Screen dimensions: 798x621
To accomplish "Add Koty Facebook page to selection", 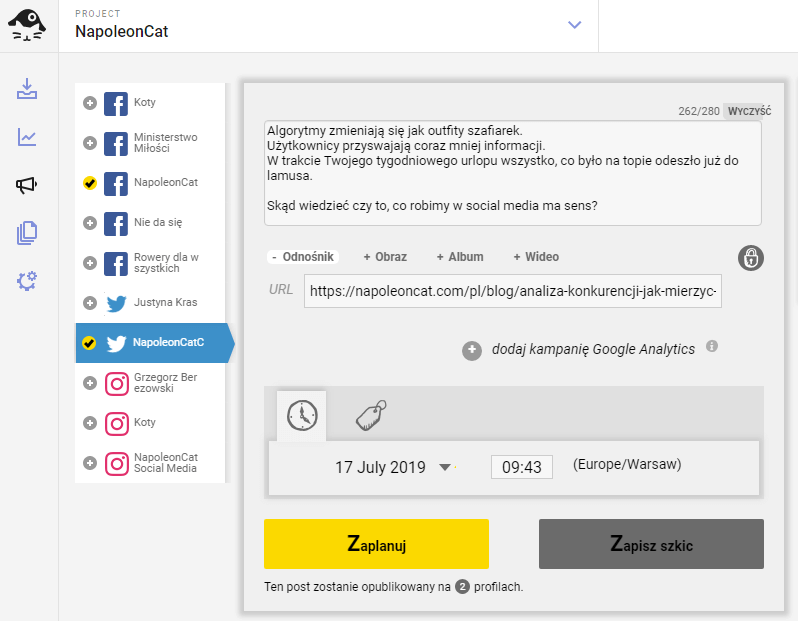I will point(90,103).
